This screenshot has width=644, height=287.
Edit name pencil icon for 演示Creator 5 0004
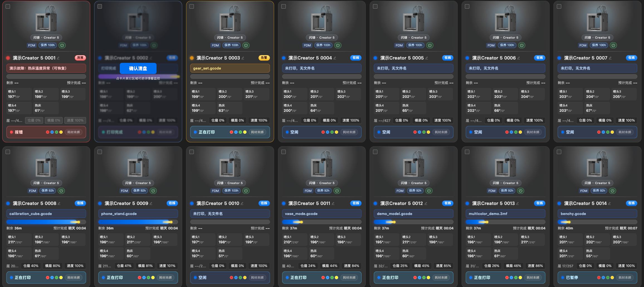335,58
